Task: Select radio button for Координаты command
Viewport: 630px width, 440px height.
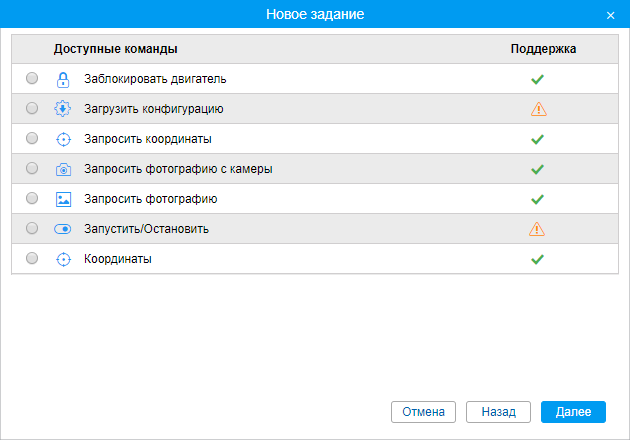Action: pos(32,258)
